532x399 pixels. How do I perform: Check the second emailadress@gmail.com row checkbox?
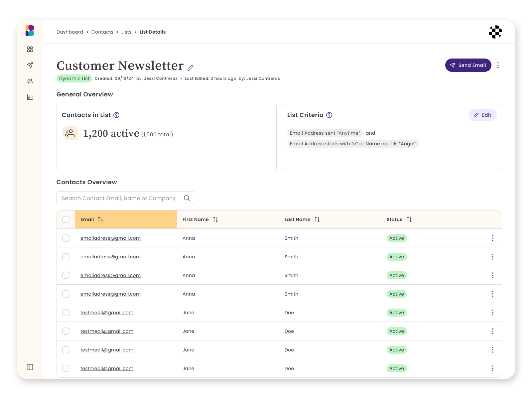(66, 257)
